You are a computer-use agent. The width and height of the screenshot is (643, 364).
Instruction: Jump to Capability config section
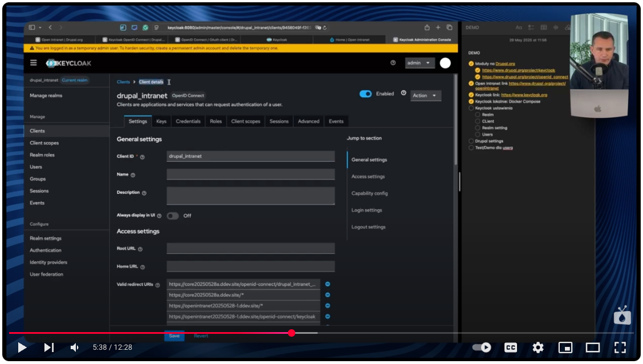pyautogui.click(x=369, y=194)
